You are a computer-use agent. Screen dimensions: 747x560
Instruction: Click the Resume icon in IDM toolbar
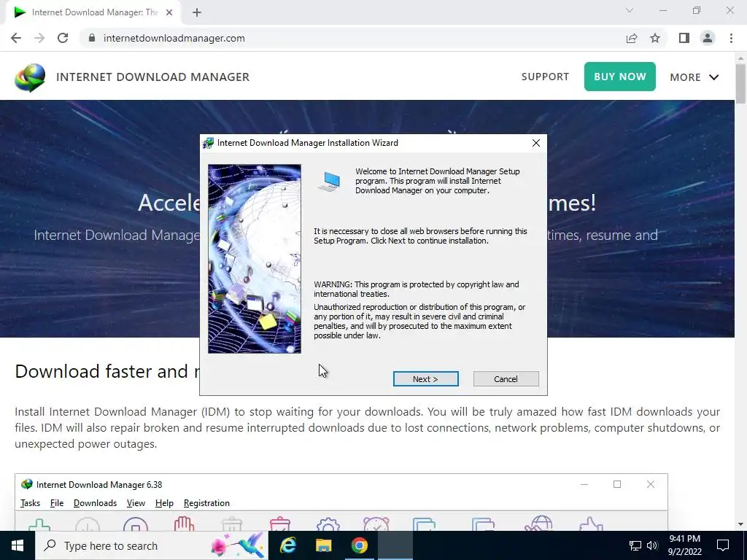point(88,525)
